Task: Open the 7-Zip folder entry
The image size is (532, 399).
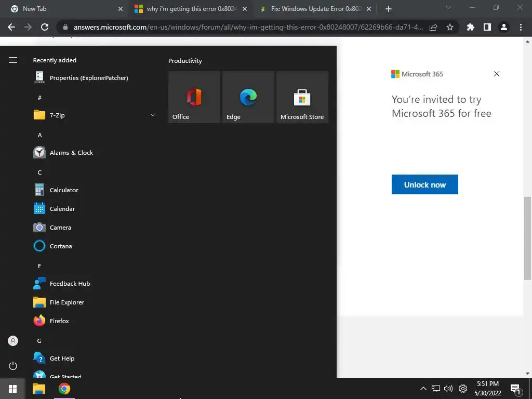Action: coord(95,115)
